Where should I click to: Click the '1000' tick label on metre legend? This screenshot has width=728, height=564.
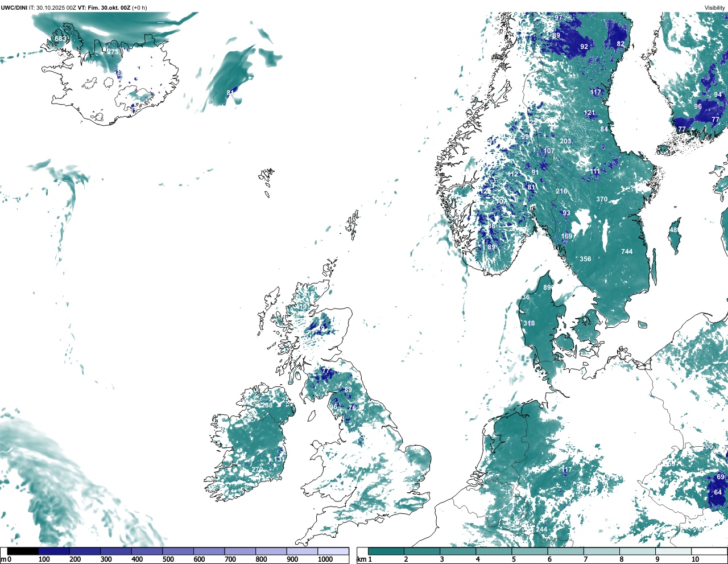(x=325, y=559)
